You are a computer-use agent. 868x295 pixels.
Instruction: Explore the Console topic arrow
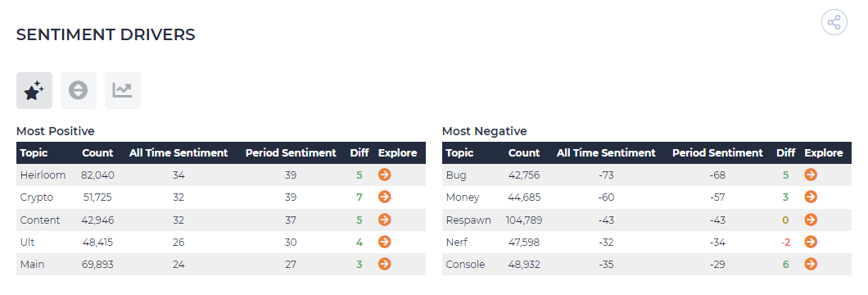pos(811,264)
